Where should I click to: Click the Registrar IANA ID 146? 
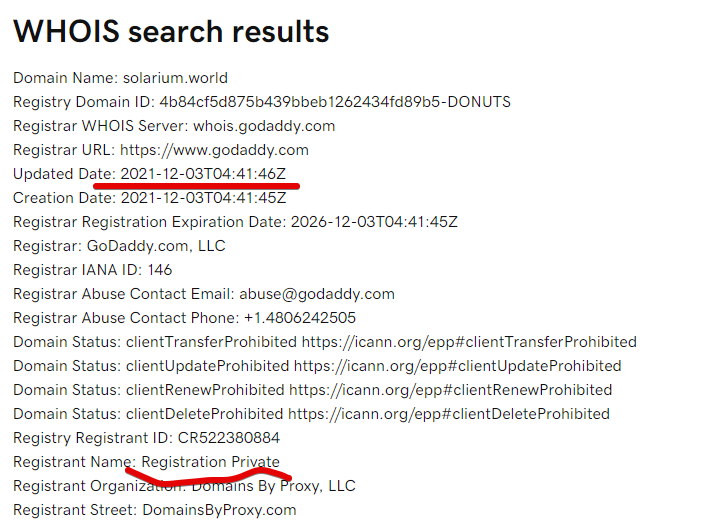coord(160,270)
